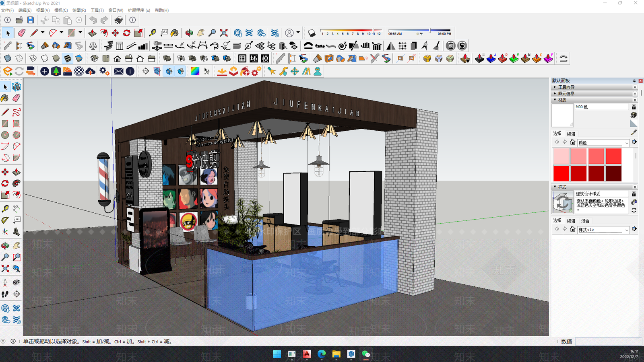Save the model with the floppy disk icon
Screen dimensions: 644x362
[x=31, y=20]
